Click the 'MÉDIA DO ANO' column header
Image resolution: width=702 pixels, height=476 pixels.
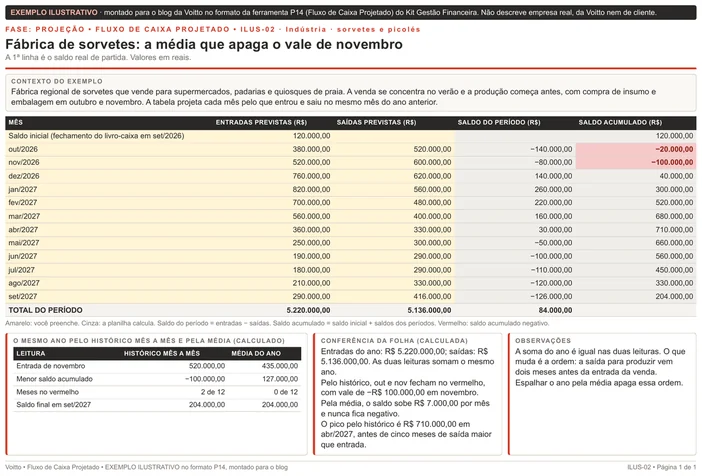256,353
